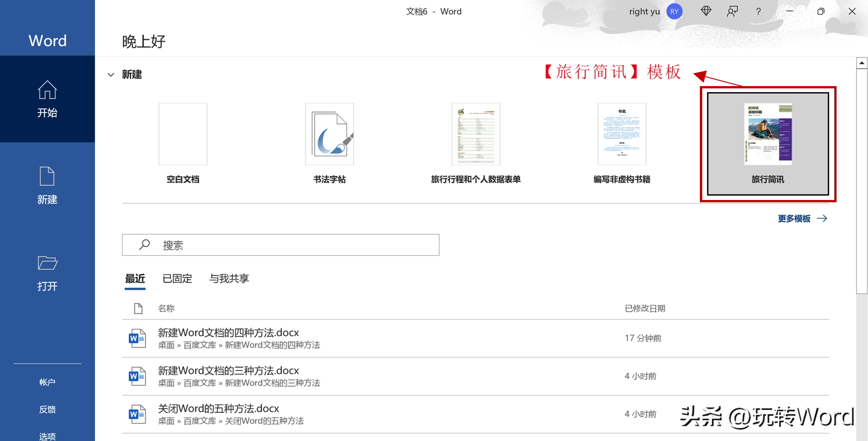
Task: Sort by the 已修改日期 column header
Action: (x=645, y=308)
